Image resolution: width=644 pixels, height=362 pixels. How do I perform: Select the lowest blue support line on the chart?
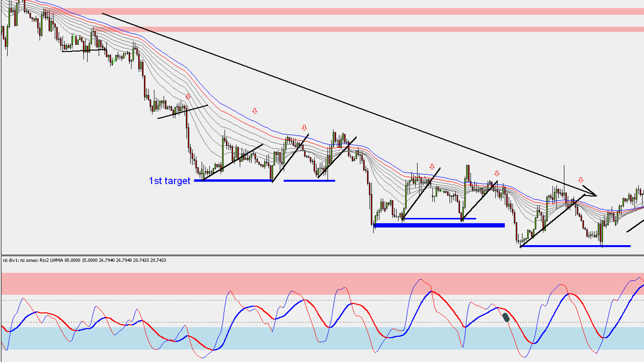pyautogui.click(x=575, y=246)
